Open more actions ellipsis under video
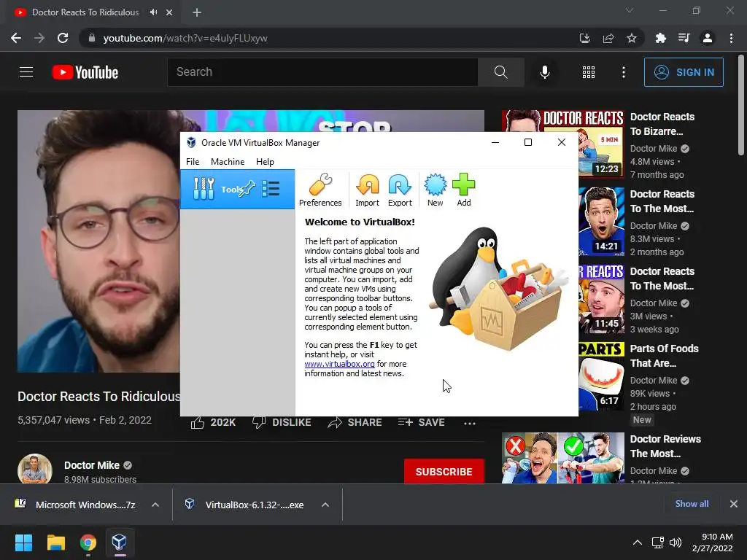 click(x=470, y=423)
